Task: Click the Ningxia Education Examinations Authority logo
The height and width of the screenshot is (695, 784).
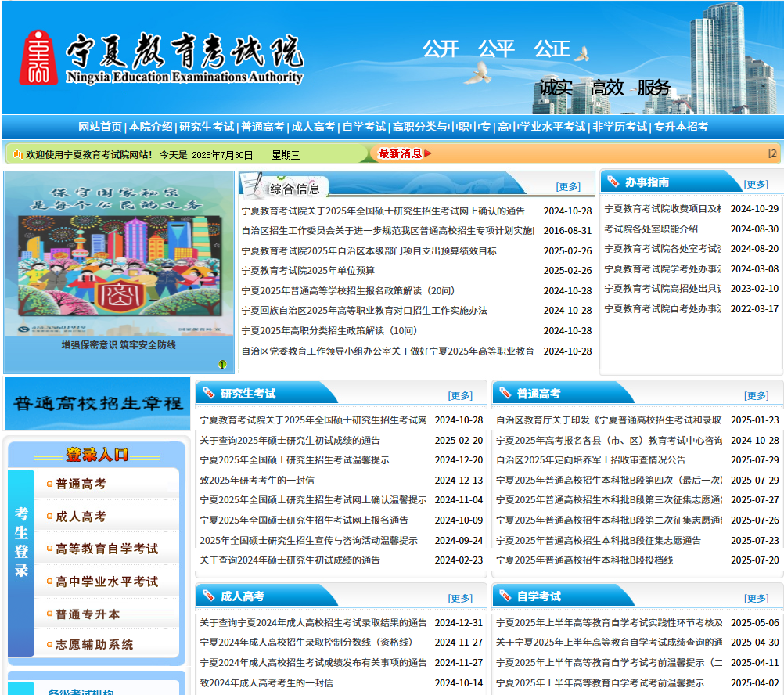Action: [x=160, y=58]
